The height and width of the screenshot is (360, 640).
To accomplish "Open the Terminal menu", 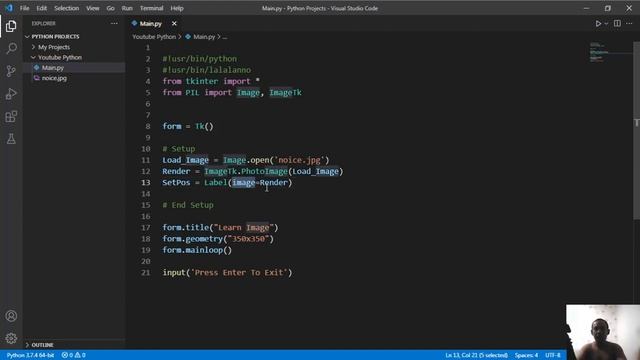I will tap(151, 8).
